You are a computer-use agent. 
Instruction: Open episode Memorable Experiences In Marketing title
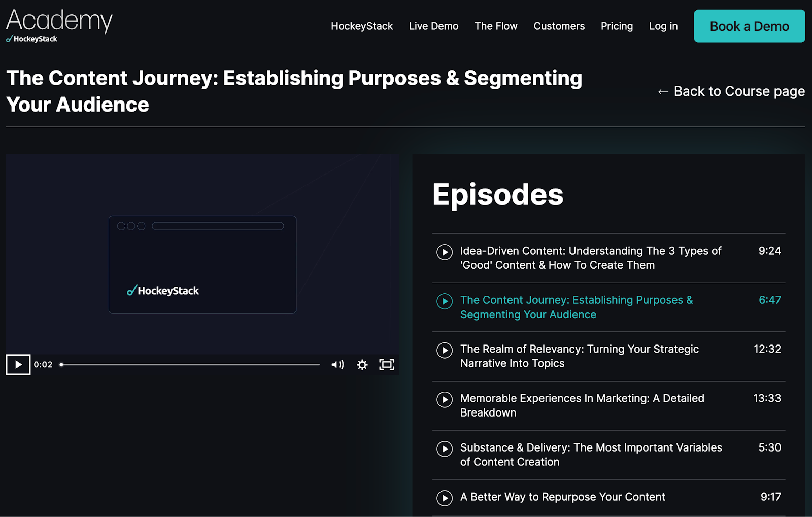(582, 405)
